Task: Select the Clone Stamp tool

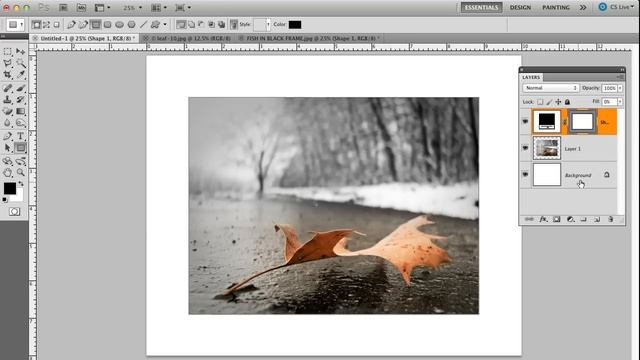Action: [x=8, y=100]
